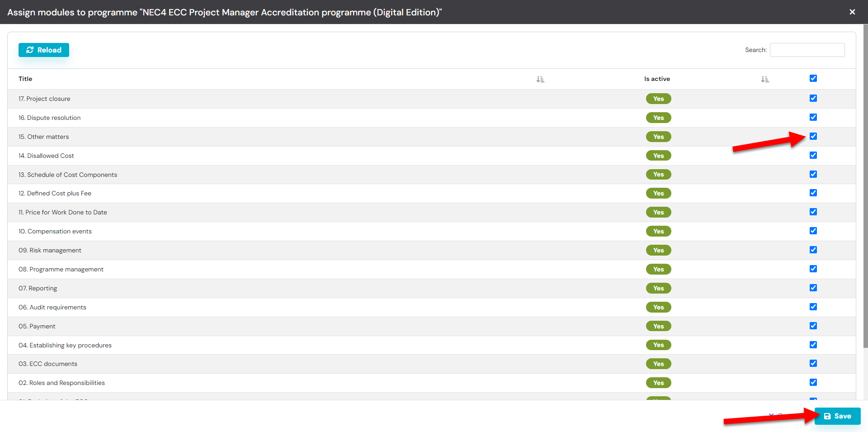Focus the Search input field
Viewport: 868px width, 432px height.
[x=807, y=50]
